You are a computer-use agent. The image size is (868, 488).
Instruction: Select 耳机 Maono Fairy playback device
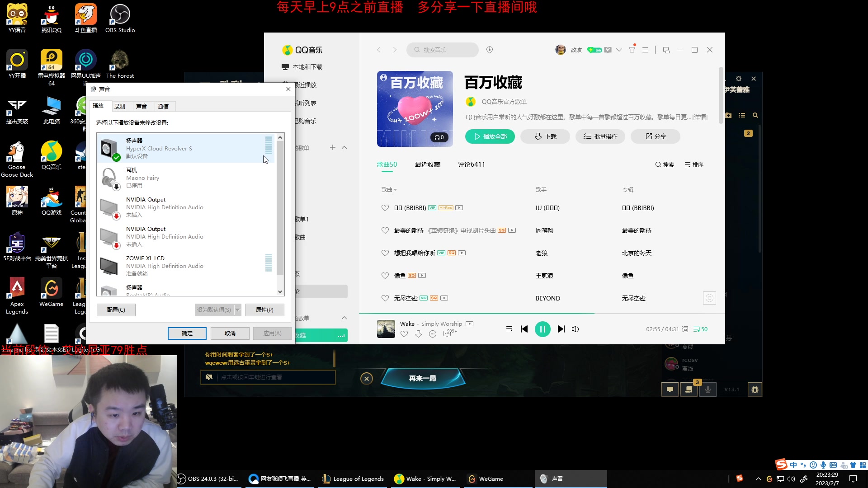click(185, 178)
